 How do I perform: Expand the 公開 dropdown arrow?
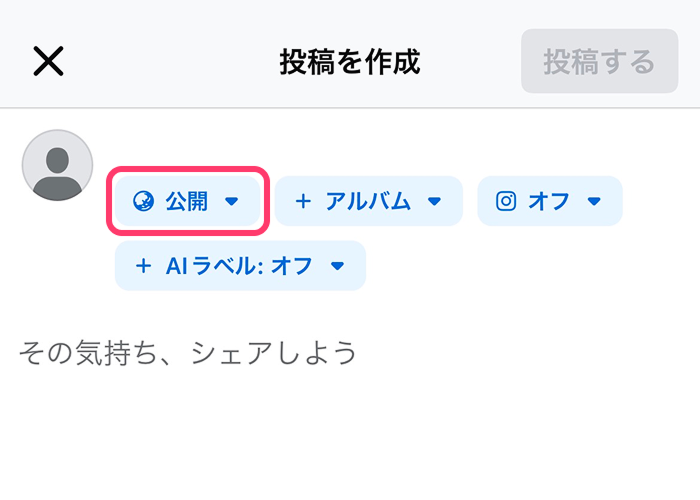[232, 201]
